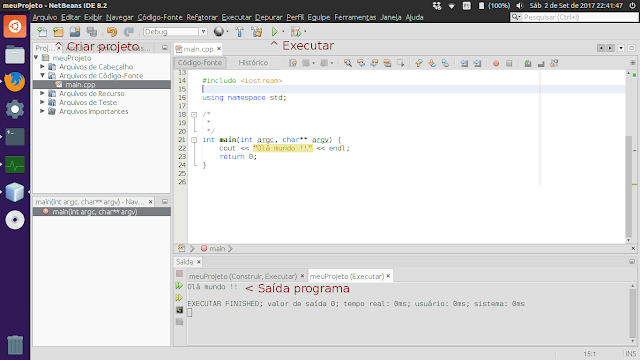Viewport: 640px width, 360px height.
Task: Click the globe build host icon
Action: (x=219, y=31)
